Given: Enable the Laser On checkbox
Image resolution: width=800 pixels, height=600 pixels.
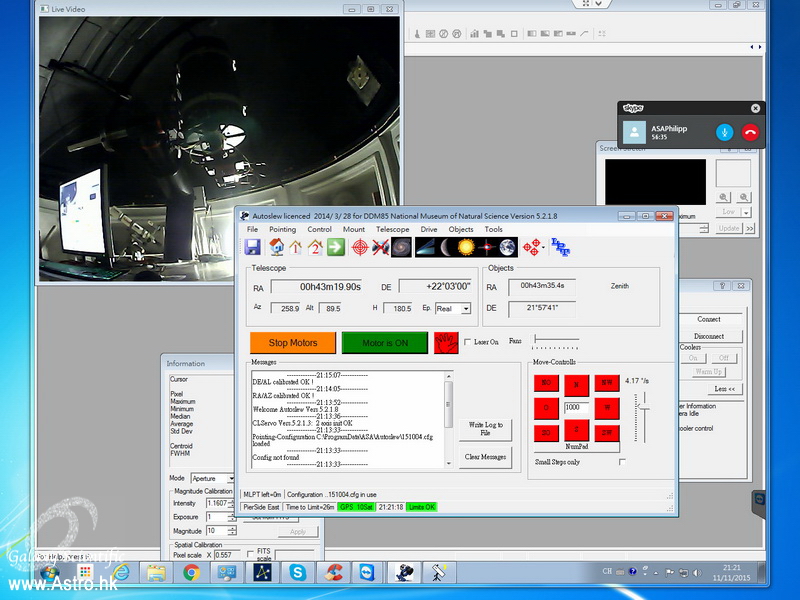Looking at the screenshot, I should tap(468, 343).
